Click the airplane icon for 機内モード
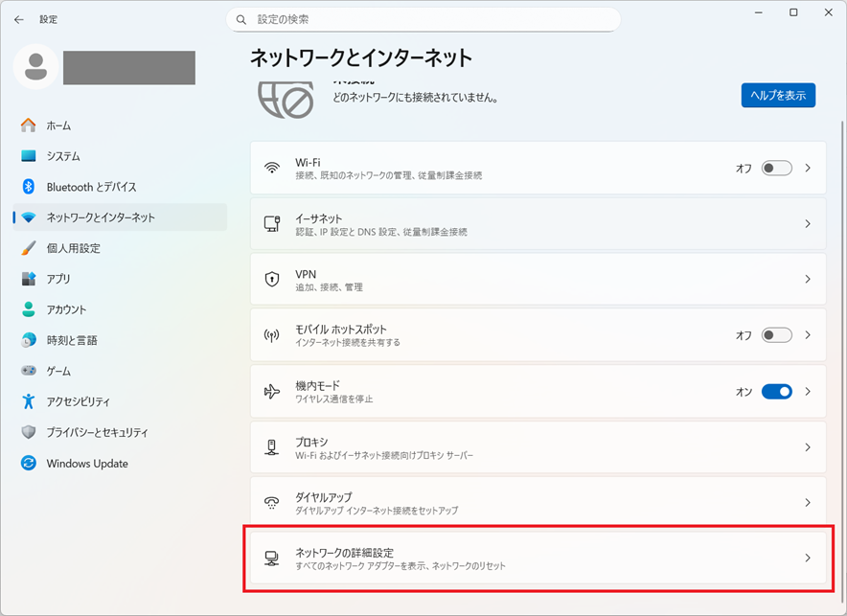Image resolution: width=847 pixels, height=616 pixels. click(272, 392)
